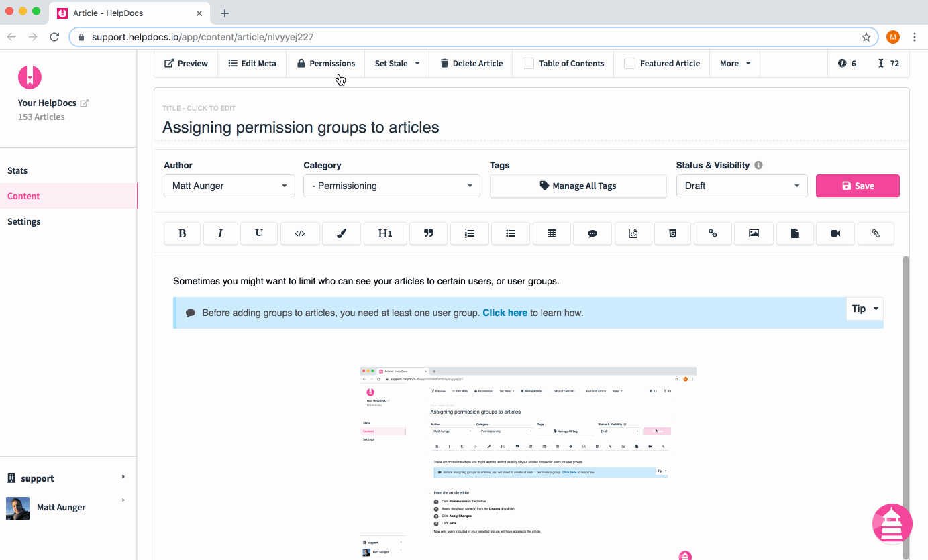Insert a file with the document icon

[x=794, y=233]
